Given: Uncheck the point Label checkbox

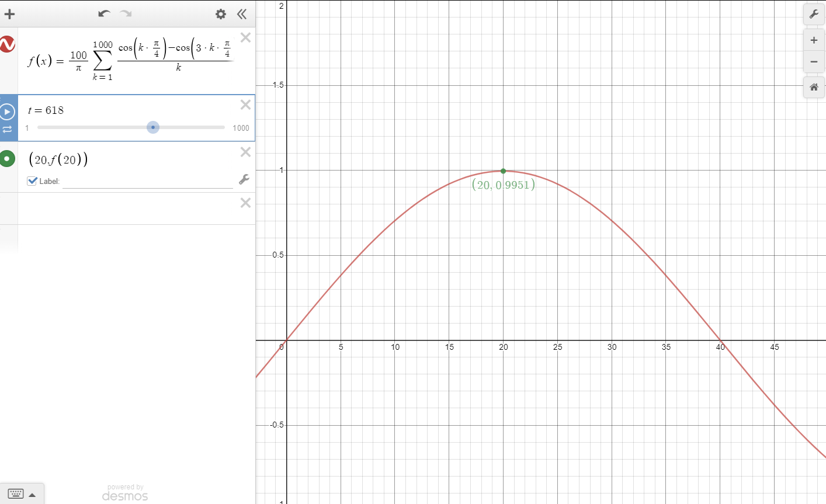Looking at the screenshot, I should tap(33, 181).
